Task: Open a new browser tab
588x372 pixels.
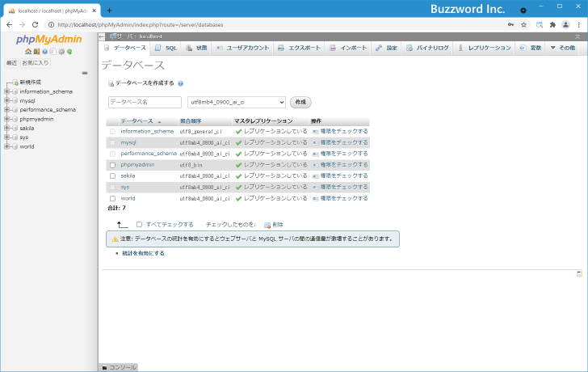Action: 109,11
